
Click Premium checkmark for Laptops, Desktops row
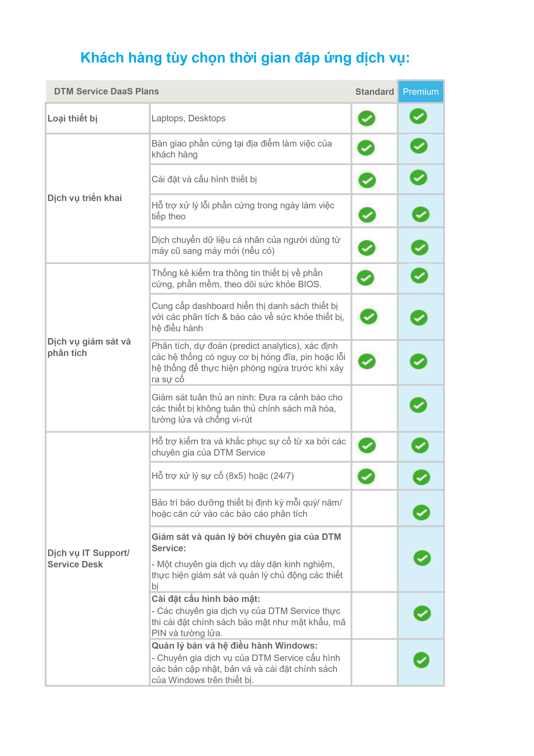[x=418, y=116]
